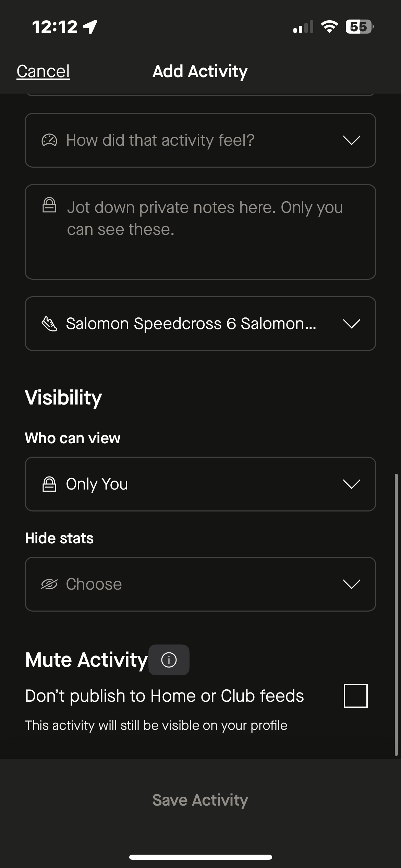
Task: Tap the crossed-eye hide stats icon
Action: click(49, 584)
